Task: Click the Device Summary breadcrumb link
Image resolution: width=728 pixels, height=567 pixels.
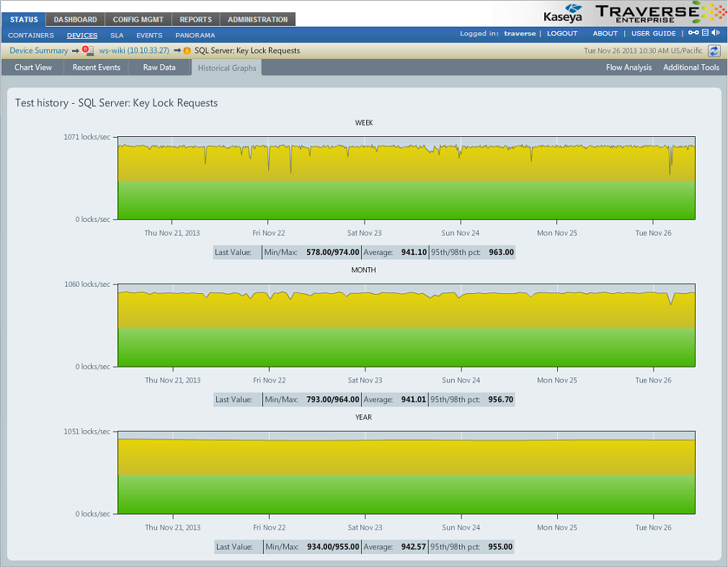Action: pos(39,50)
